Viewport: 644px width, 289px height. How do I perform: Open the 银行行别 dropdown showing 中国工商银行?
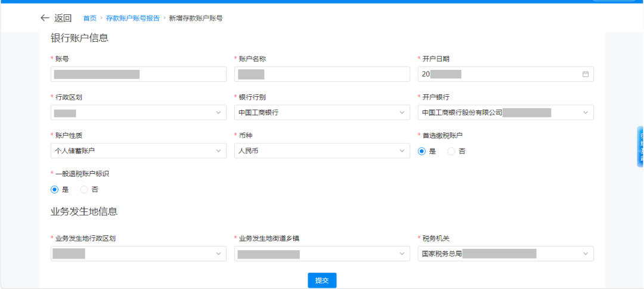click(x=322, y=113)
